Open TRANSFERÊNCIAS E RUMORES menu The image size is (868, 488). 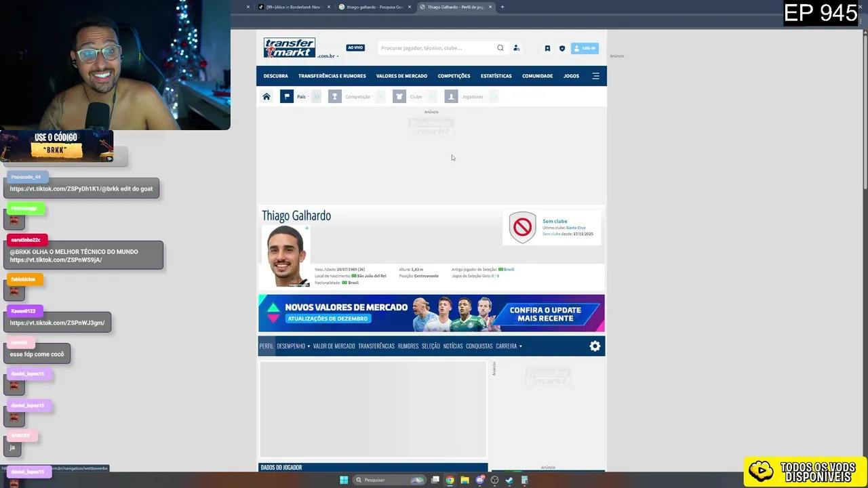point(332,76)
